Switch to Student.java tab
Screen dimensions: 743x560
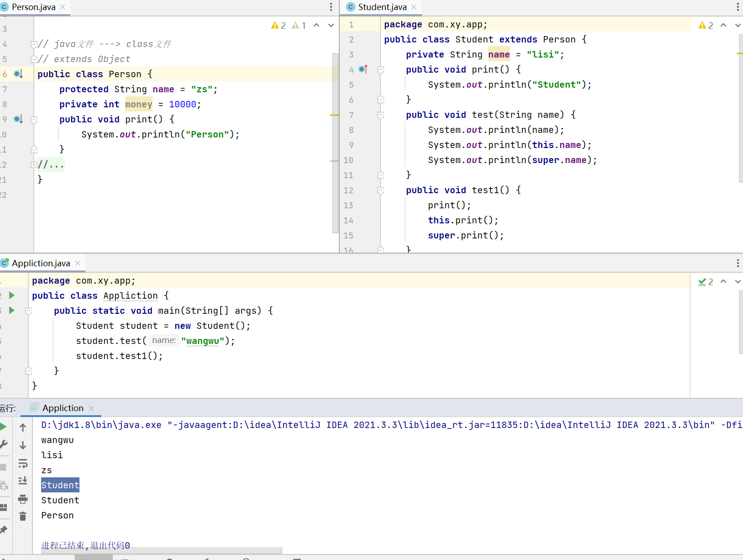pos(382,7)
